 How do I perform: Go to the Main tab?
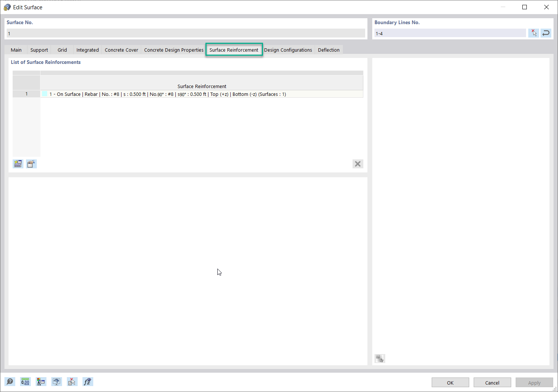coord(16,49)
